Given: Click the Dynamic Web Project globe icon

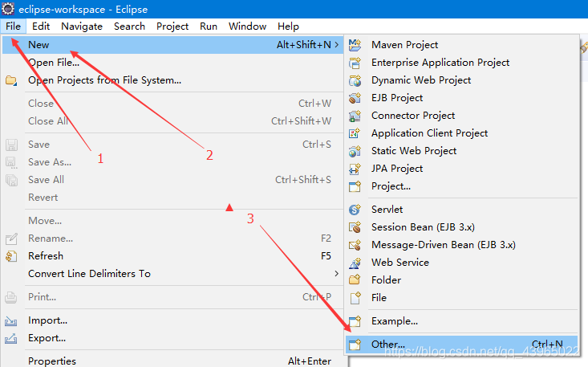Looking at the screenshot, I should [x=355, y=80].
